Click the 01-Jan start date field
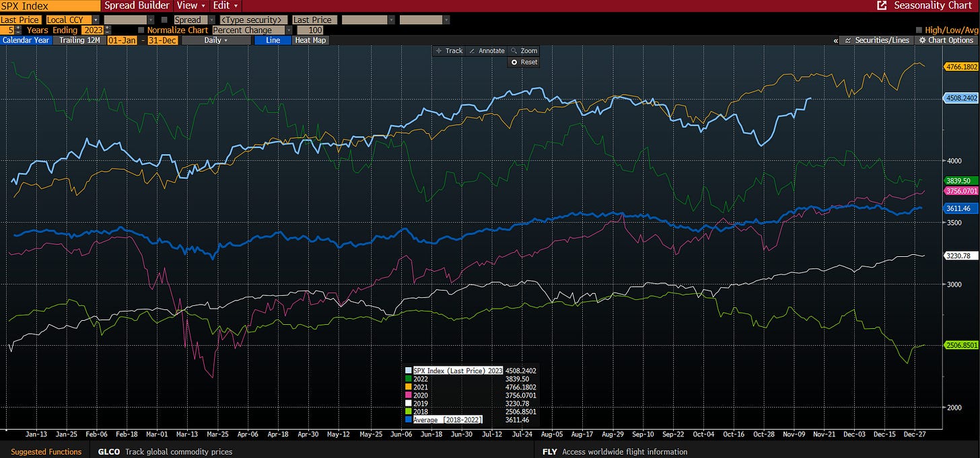Image resolution: width=980 pixels, height=458 pixels. coord(122,40)
